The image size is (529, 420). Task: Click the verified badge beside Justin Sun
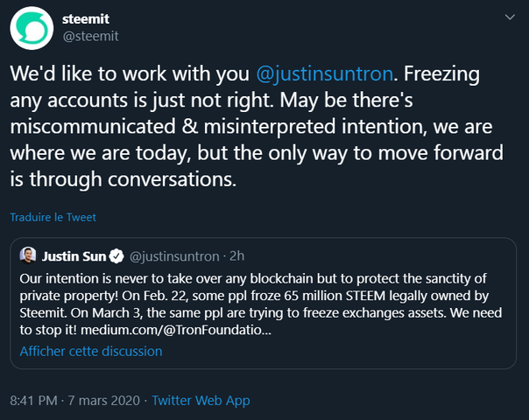pos(116,256)
